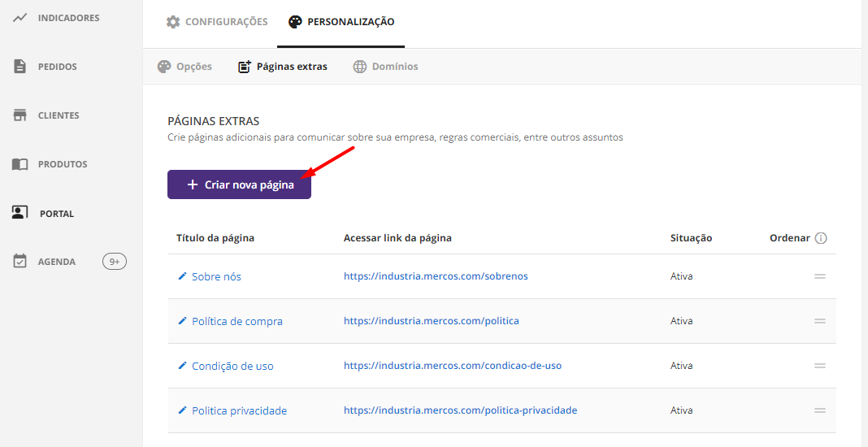Open the Domínios sub-tab
The width and height of the screenshot is (868, 447).
click(385, 67)
